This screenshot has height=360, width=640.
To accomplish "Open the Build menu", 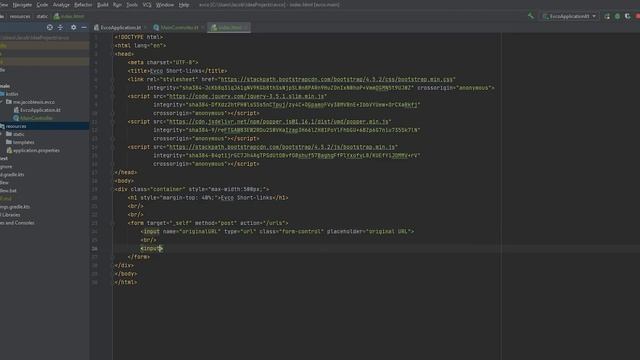I will (102, 5).
